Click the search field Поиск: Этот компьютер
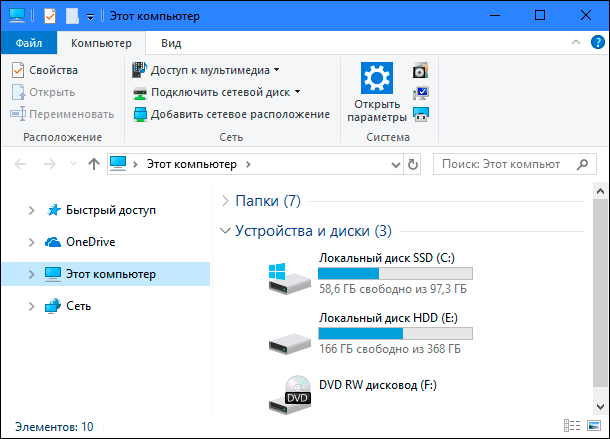The image size is (610, 439). (515, 164)
